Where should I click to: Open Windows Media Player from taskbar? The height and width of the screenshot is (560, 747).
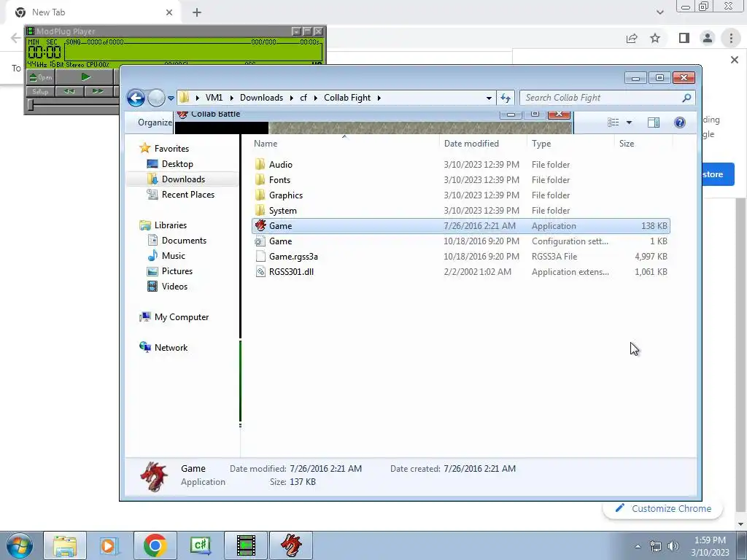coord(109,545)
